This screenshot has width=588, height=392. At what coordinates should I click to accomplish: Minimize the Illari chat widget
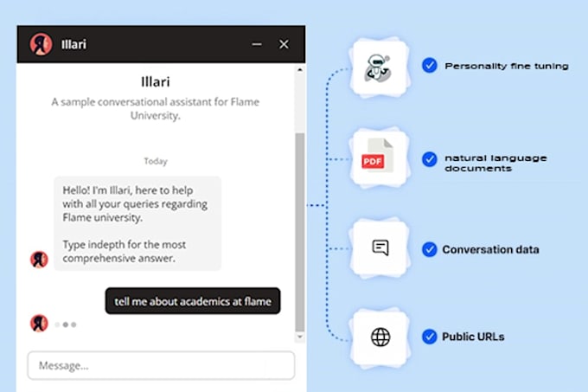click(257, 44)
